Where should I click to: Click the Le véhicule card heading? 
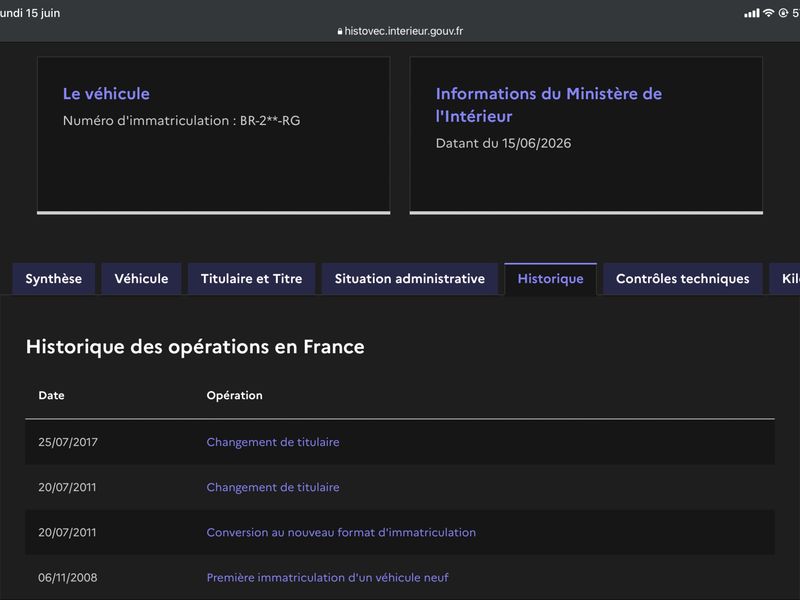pos(106,93)
